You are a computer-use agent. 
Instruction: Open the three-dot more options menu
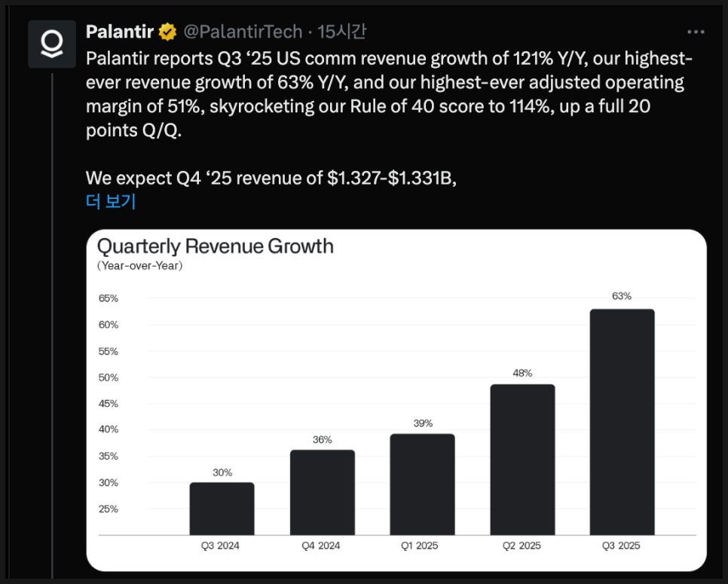(696, 32)
